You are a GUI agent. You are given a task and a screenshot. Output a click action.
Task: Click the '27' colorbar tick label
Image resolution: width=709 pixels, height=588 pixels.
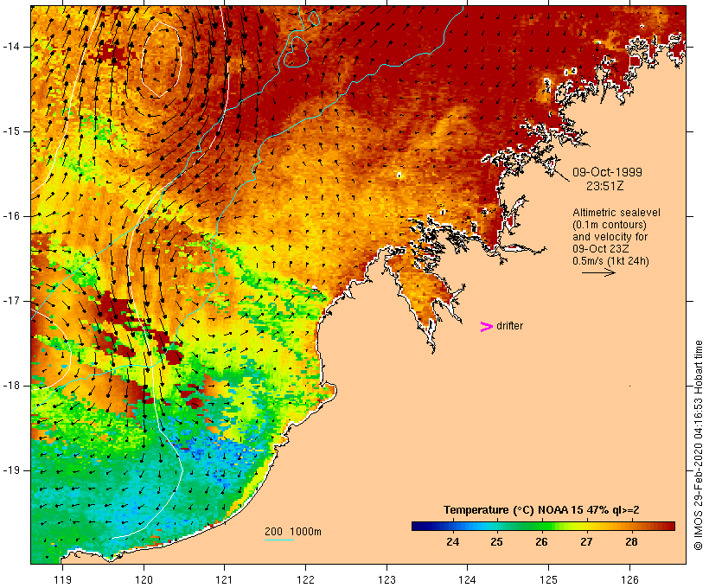point(586,542)
